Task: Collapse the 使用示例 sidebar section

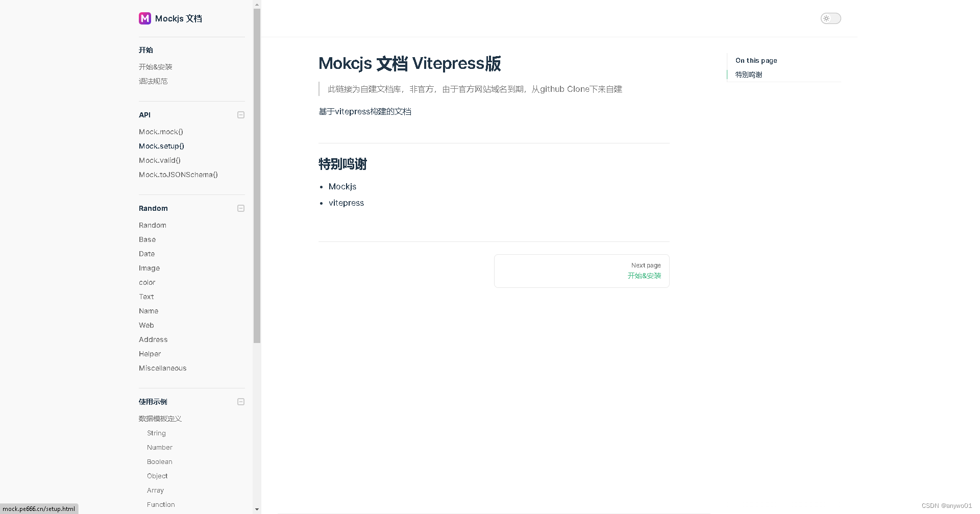Action: 240,402
